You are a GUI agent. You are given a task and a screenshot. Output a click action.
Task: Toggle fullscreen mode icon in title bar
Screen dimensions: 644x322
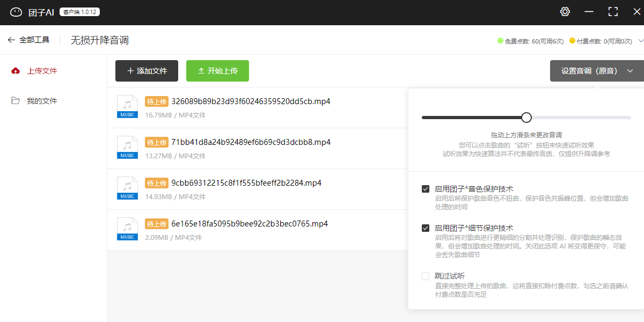pos(613,12)
